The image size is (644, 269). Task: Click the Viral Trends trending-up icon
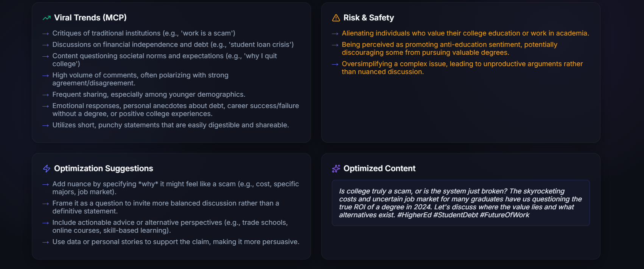[x=47, y=18]
